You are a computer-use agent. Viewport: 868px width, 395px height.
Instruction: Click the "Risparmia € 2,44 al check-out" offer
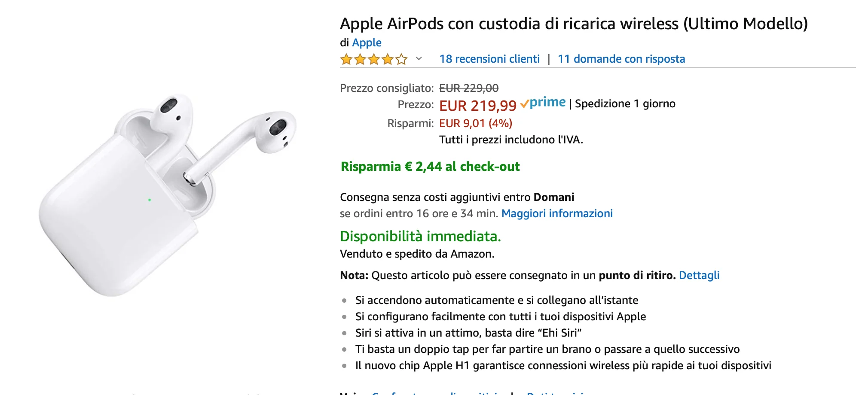click(430, 167)
